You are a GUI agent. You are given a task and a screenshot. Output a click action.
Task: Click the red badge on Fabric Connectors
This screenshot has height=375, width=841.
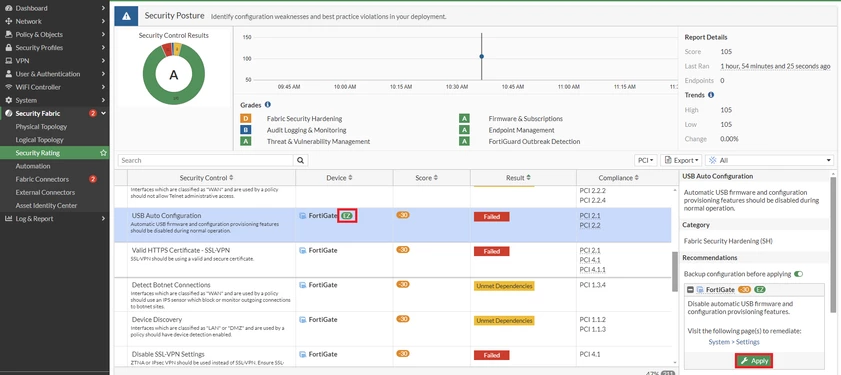pos(92,179)
